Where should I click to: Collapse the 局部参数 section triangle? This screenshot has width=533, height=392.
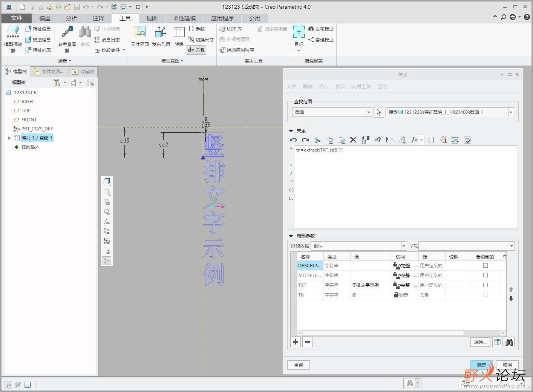(291, 236)
